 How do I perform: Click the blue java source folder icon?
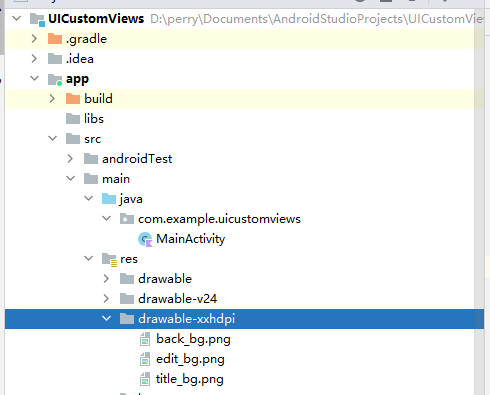[x=109, y=199]
